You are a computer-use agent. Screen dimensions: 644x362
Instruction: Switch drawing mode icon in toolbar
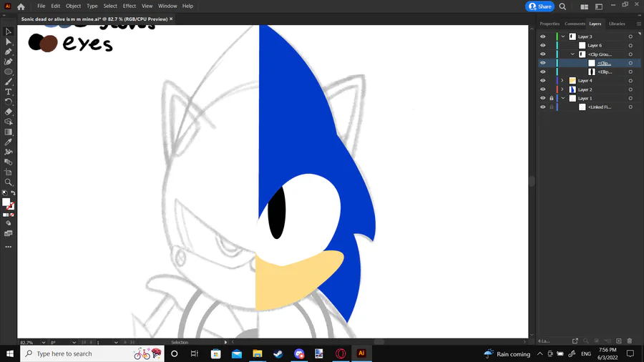(8, 223)
